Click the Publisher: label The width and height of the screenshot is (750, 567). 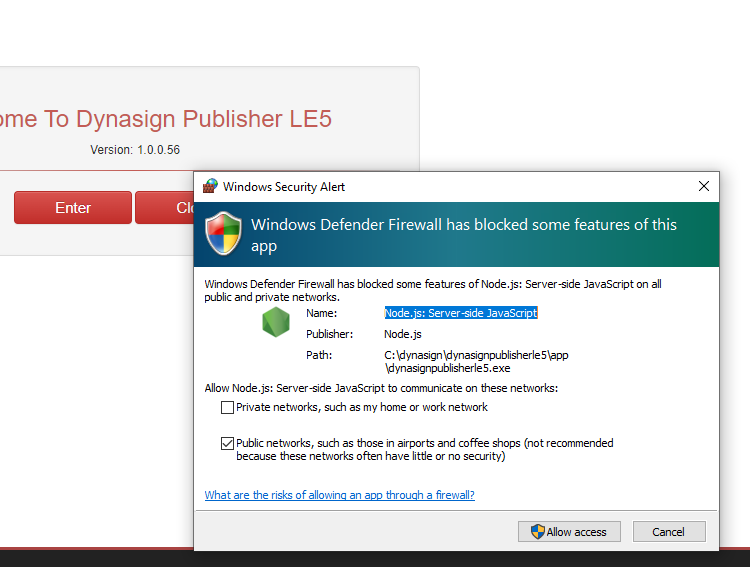coord(330,334)
